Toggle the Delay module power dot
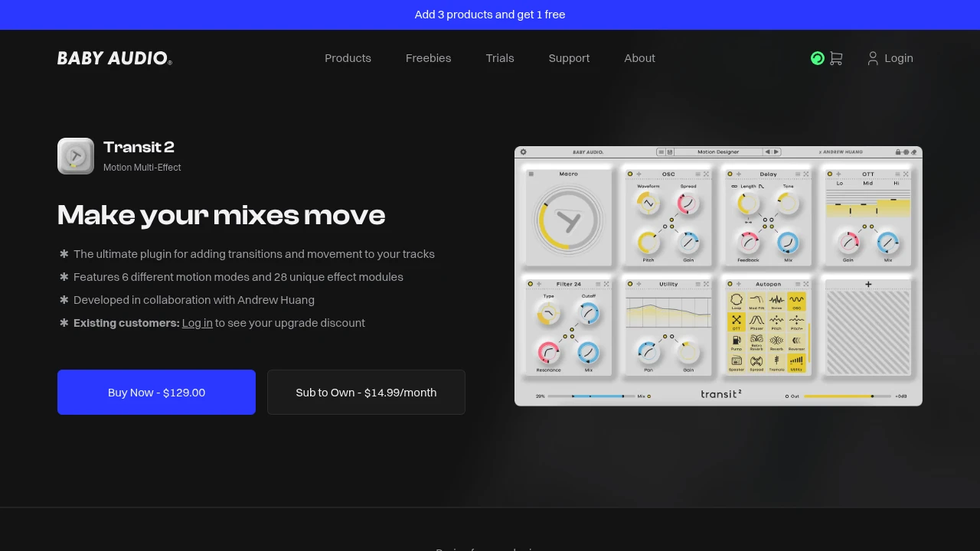Screen dimensions: 980x551 pos(730,174)
